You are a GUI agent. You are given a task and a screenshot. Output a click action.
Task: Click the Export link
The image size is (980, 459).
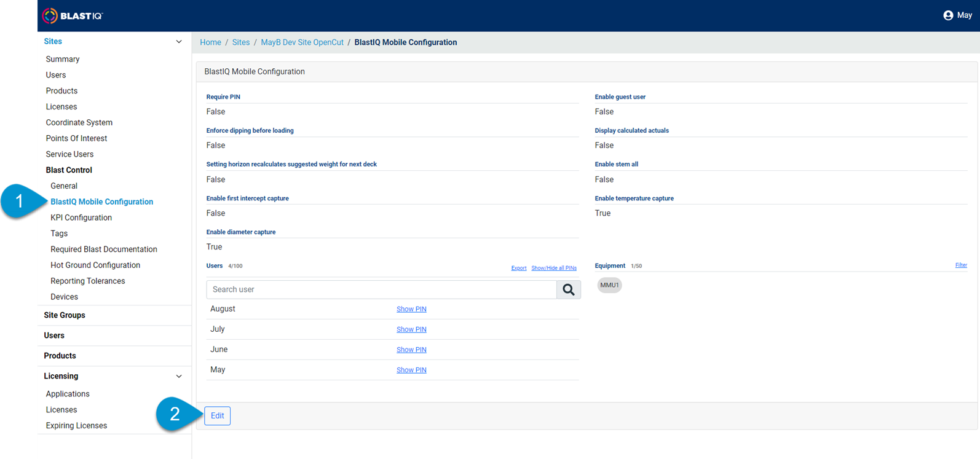pyautogui.click(x=519, y=268)
